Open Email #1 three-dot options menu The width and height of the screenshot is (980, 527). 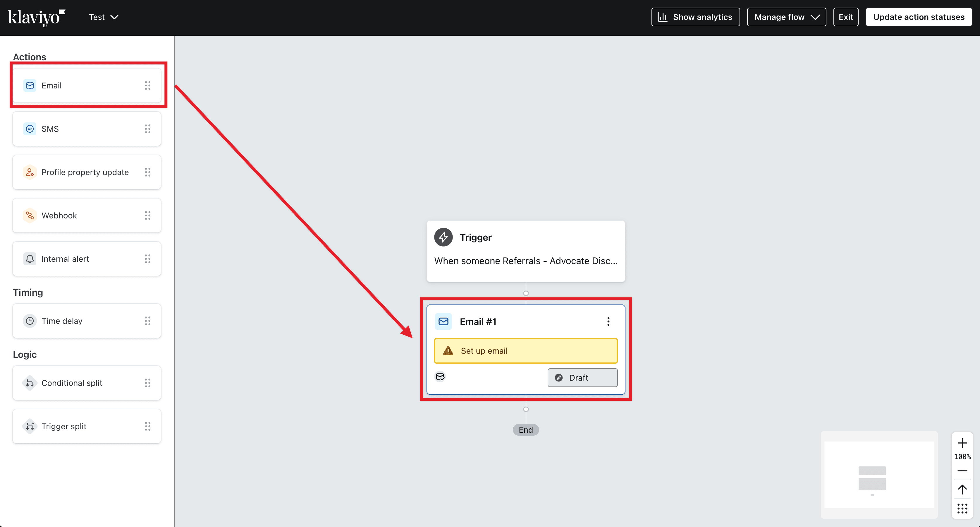pyautogui.click(x=608, y=321)
